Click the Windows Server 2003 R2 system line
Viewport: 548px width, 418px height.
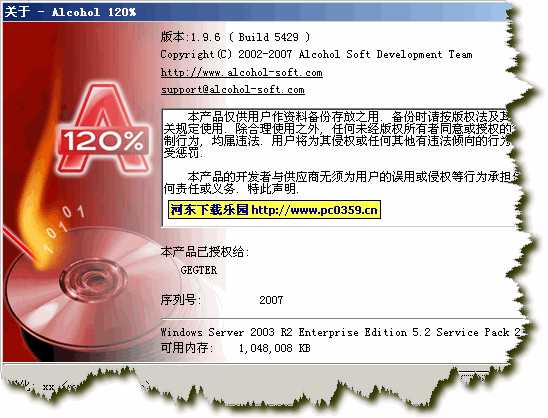[341, 332]
